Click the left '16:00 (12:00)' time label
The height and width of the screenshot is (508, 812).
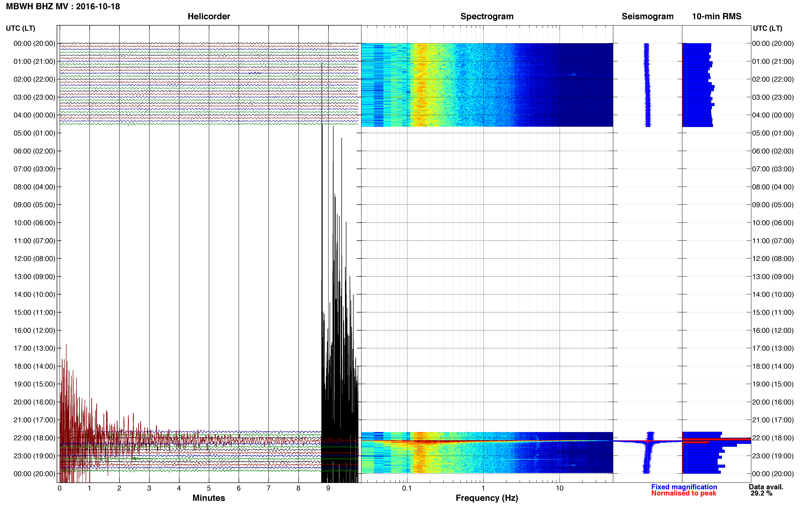[34, 330]
